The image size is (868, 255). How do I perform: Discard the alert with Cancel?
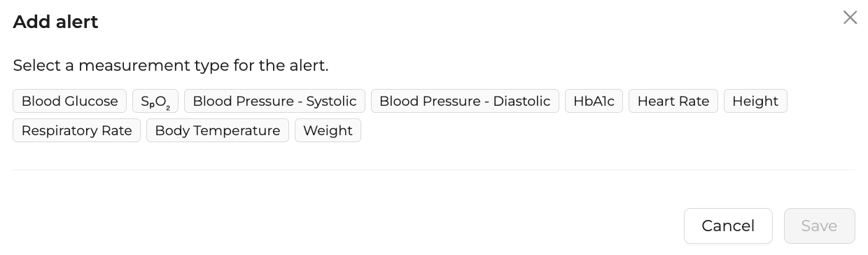click(728, 226)
